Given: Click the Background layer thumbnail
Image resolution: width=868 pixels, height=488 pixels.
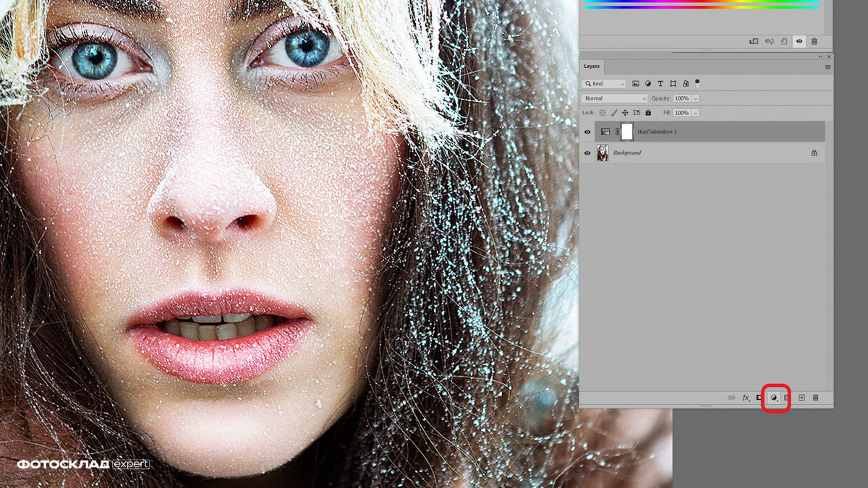Looking at the screenshot, I should pyautogui.click(x=603, y=153).
